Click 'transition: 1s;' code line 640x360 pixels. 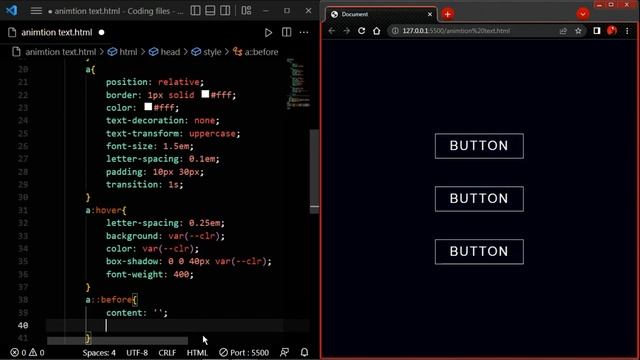pos(144,184)
